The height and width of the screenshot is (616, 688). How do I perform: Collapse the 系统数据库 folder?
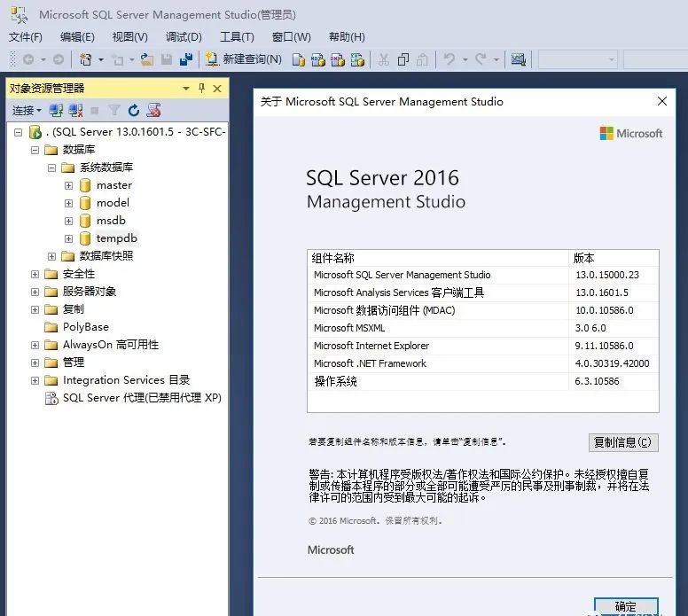pos(51,168)
